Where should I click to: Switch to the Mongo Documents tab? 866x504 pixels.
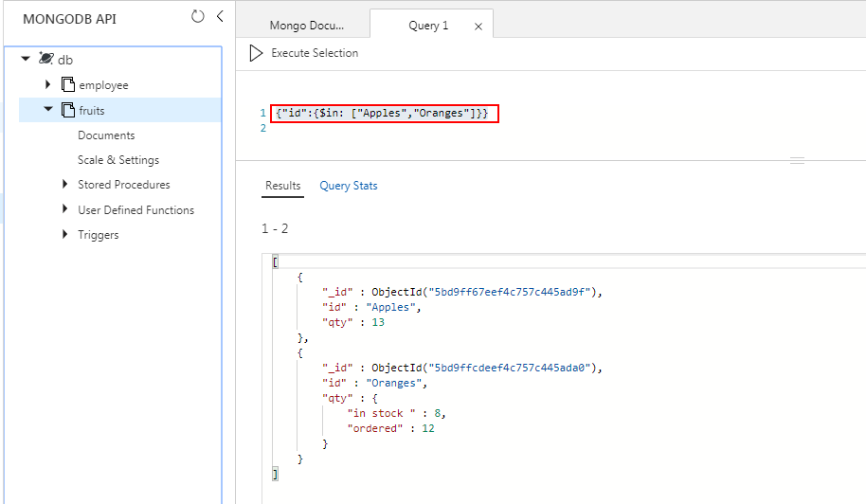click(x=307, y=26)
